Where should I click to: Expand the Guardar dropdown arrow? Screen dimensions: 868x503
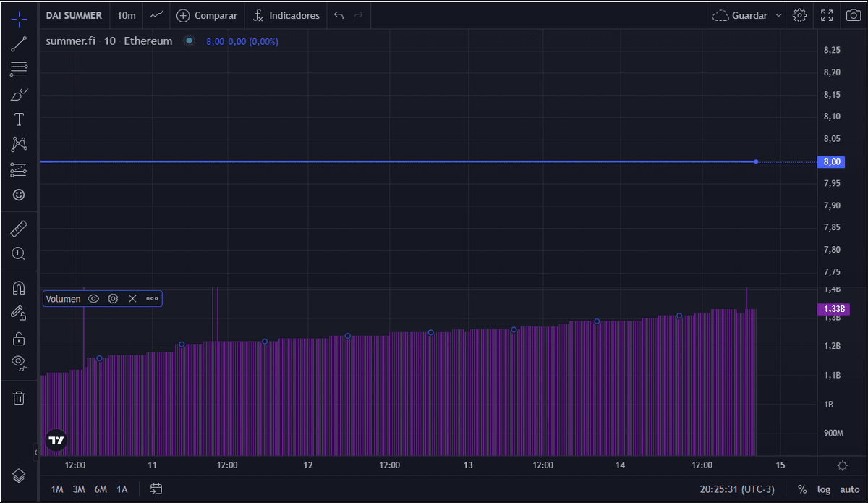click(x=778, y=15)
